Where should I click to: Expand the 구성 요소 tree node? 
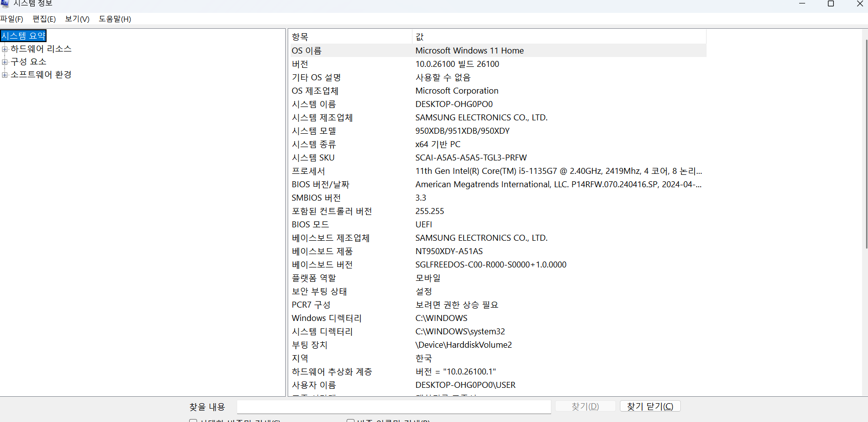tap(5, 62)
